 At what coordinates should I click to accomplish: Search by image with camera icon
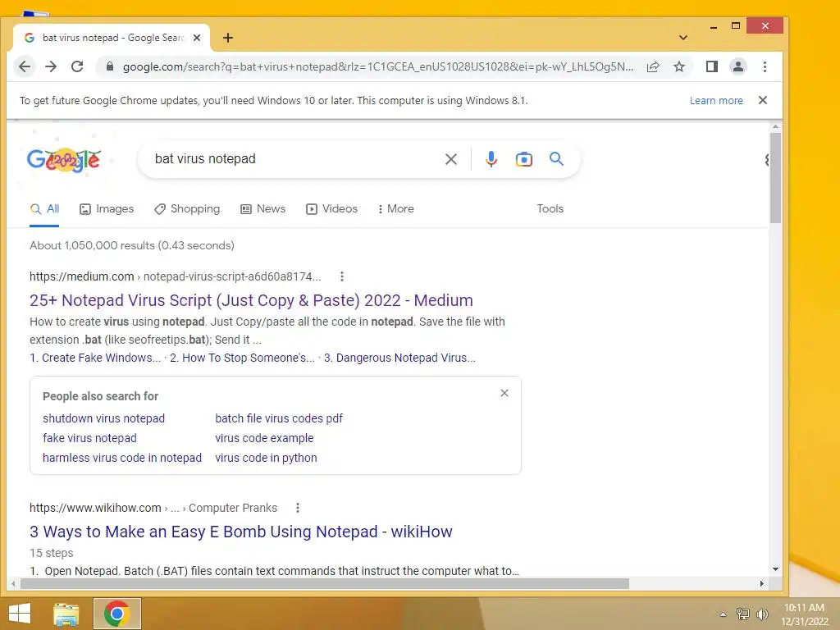pyautogui.click(x=524, y=159)
